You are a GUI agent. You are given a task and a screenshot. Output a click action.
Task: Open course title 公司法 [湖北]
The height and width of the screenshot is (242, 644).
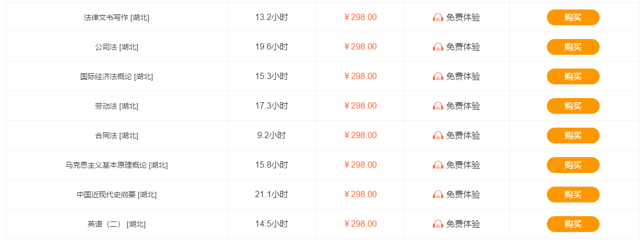point(117,47)
